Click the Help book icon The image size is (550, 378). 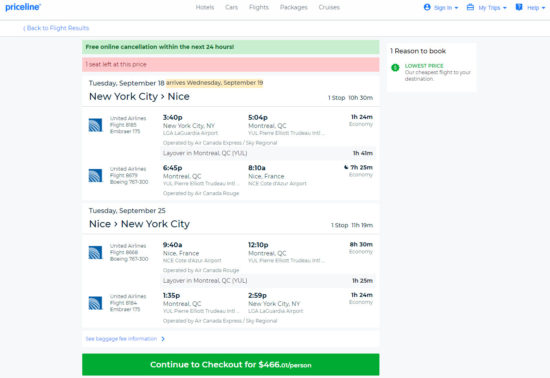[x=519, y=7]
